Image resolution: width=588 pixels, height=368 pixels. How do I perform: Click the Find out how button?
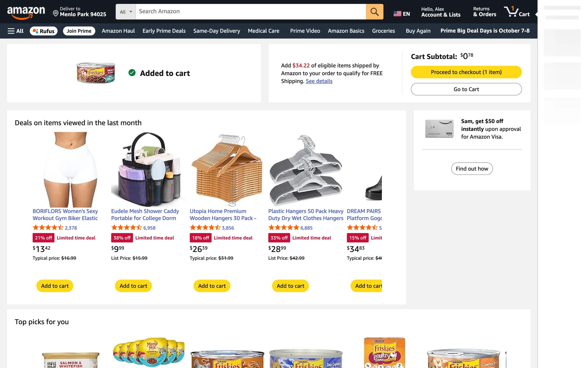pyautogui.click(x=472, y=169)
